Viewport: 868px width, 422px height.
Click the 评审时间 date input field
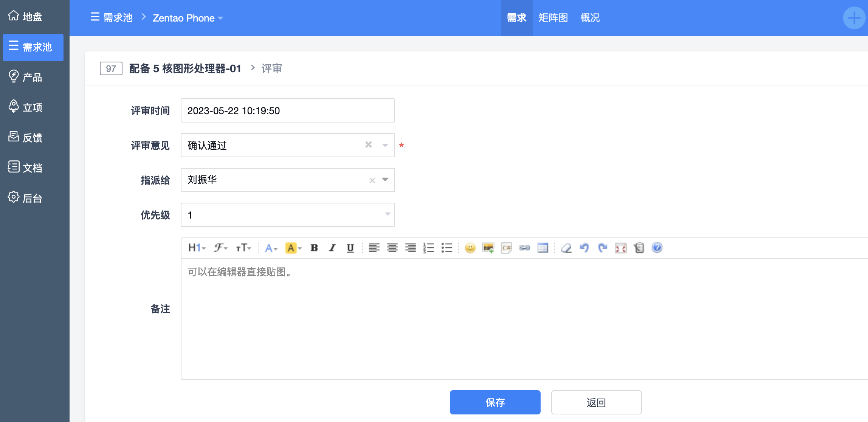pos(287,110)
